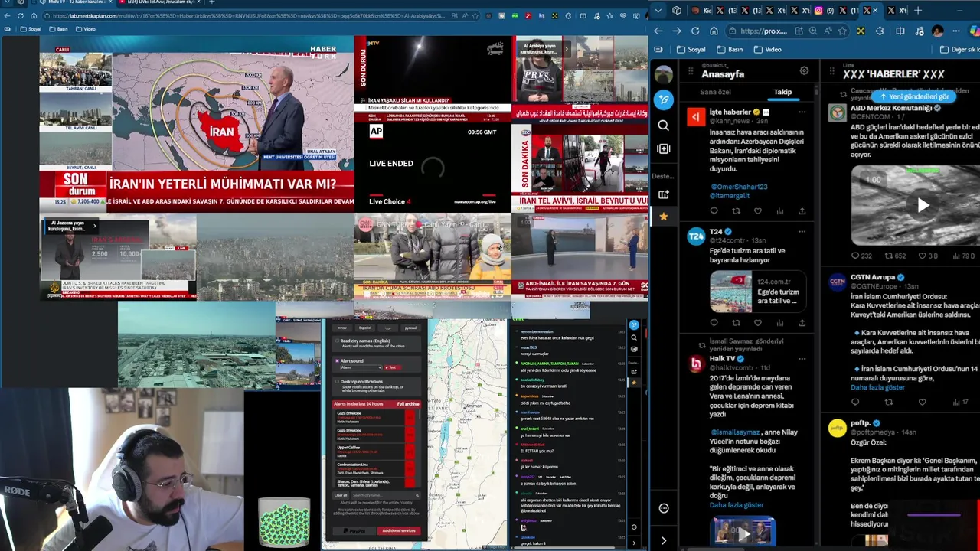980x551 pixels.
Task: Bookmark pro.x.com with the star icon
Action: coord(842,31)
